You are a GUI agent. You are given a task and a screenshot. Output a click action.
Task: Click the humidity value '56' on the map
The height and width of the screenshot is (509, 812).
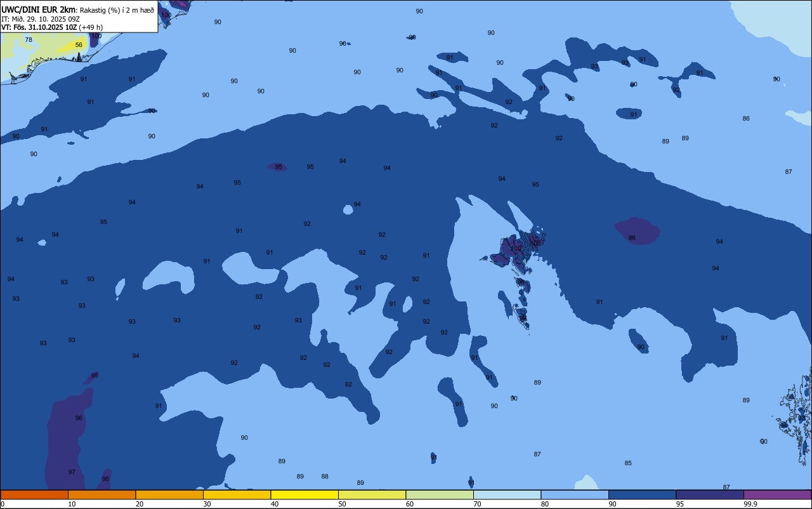point(79,45)
